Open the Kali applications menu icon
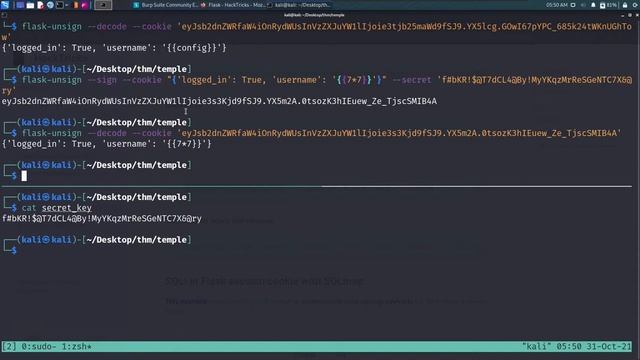 (5, 5)
